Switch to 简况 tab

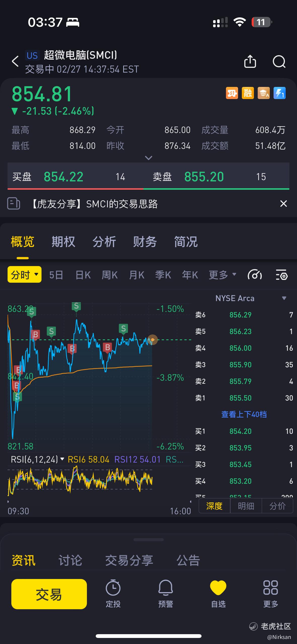(186, 242)
